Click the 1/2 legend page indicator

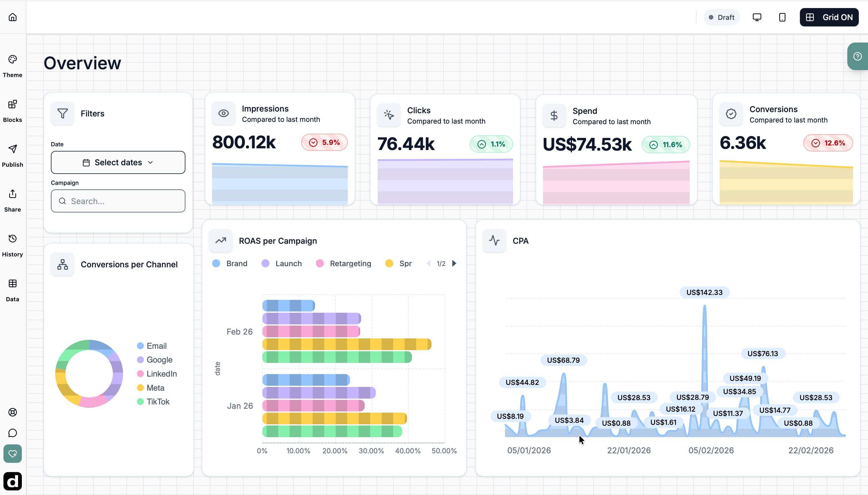click(441, 264)
